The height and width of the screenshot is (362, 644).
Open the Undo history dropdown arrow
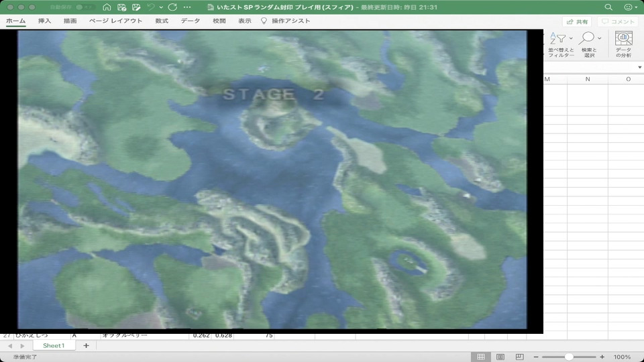[x=161, y=7]
